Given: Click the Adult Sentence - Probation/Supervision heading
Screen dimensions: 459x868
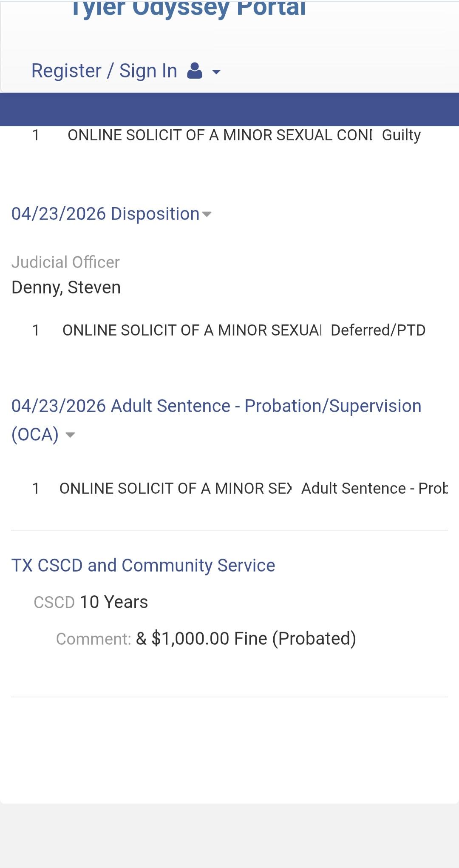Looking at the screenshot, I should coord(216,406).
